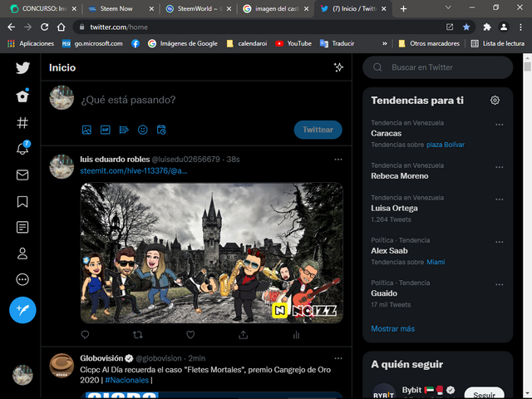Open Explore with the hashtag icon
This screenshot has width=532, height=399.
22,122
